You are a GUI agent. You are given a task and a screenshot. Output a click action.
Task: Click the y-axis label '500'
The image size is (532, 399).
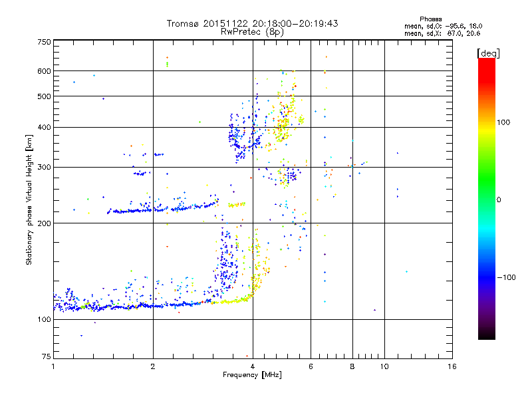(45, 96)
